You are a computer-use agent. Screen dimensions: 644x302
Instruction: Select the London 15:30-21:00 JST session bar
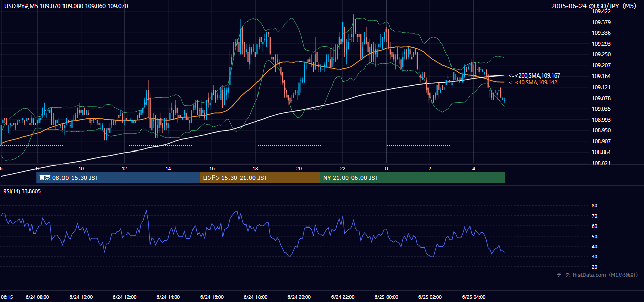[260, 178]
